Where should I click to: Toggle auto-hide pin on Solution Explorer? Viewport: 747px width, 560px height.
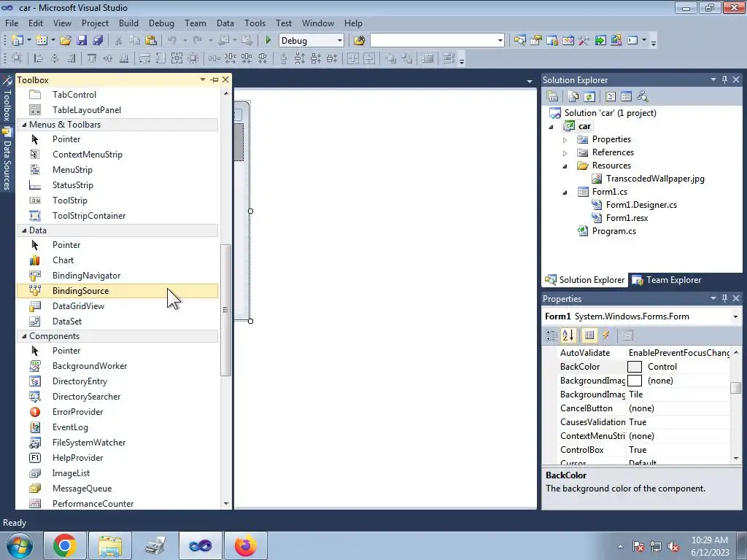(724, 80)
